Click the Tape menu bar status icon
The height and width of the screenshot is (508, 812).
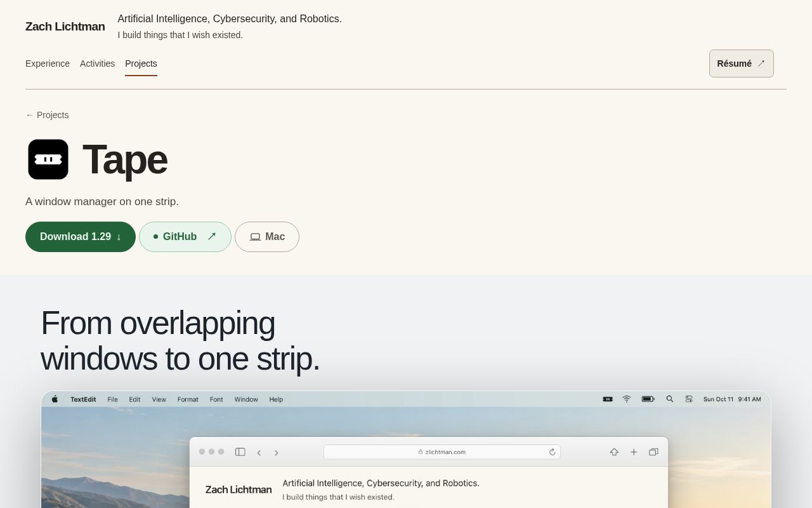tap(608, 399)
